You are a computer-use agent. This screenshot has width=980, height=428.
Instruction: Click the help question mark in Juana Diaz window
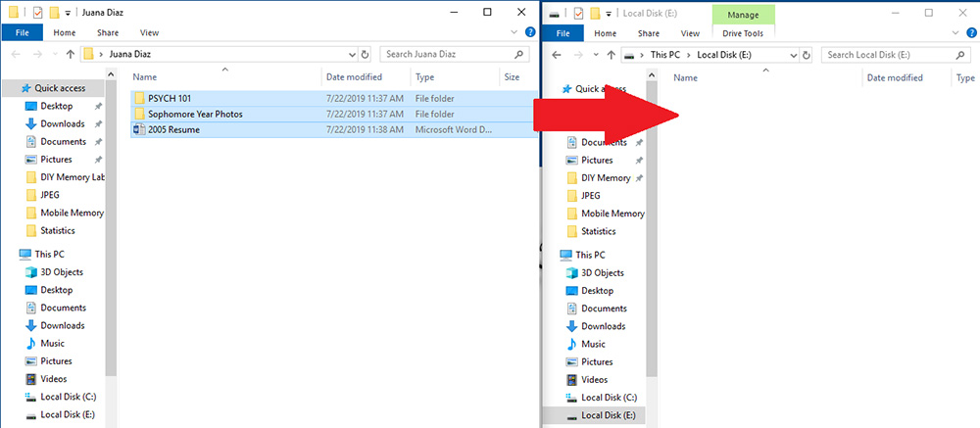[x=530, y=32]
